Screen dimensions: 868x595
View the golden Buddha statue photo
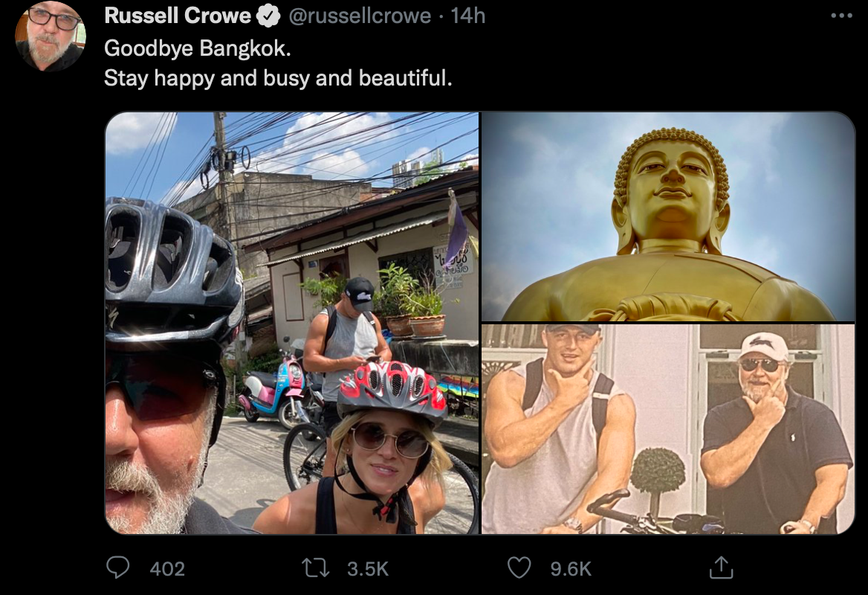click(668, 216)
